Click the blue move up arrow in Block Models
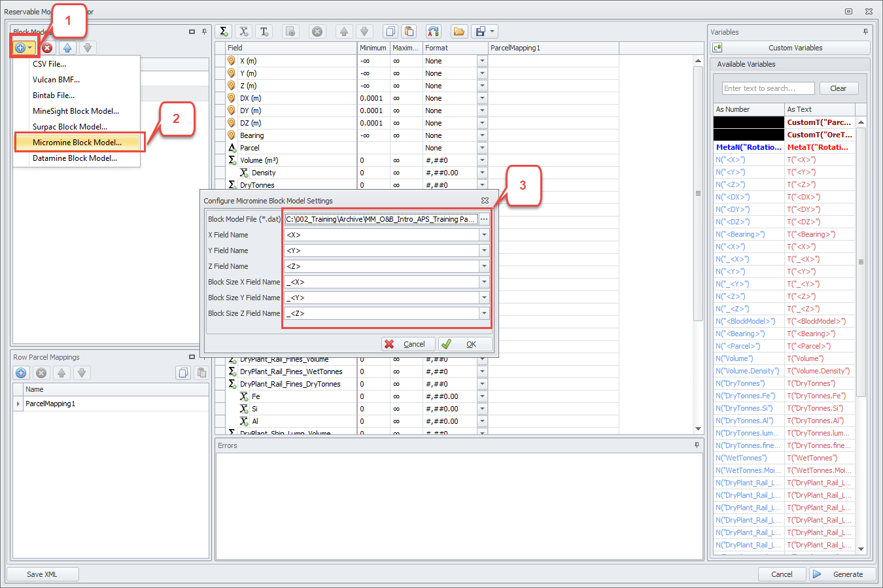Viewport: 883px width, 588px height. click(67, 48)
